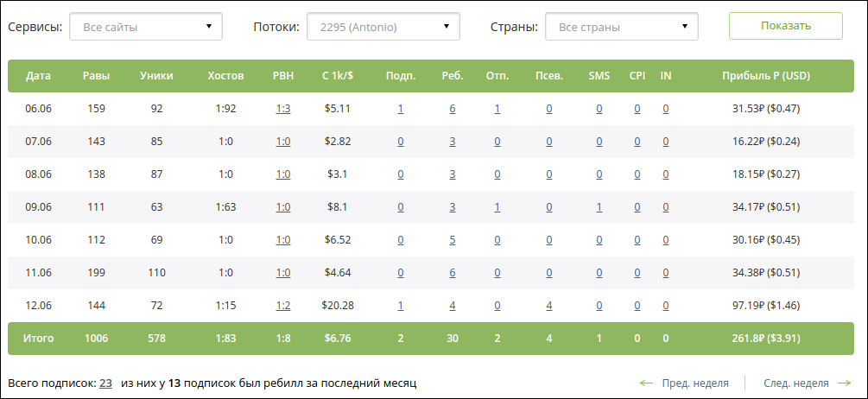Click the $8.1 value for 09.06

pyautogui.click(x=337, y=207)
